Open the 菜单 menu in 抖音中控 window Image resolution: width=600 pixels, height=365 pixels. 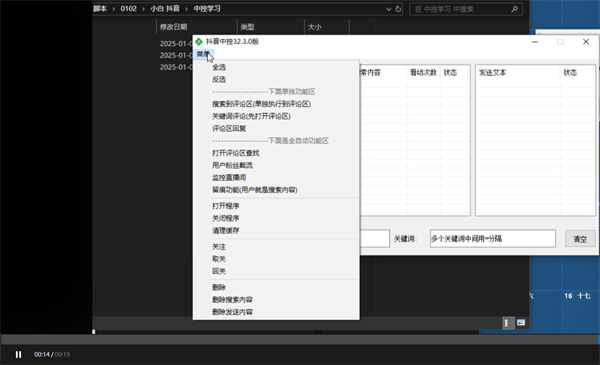[202, 54]
